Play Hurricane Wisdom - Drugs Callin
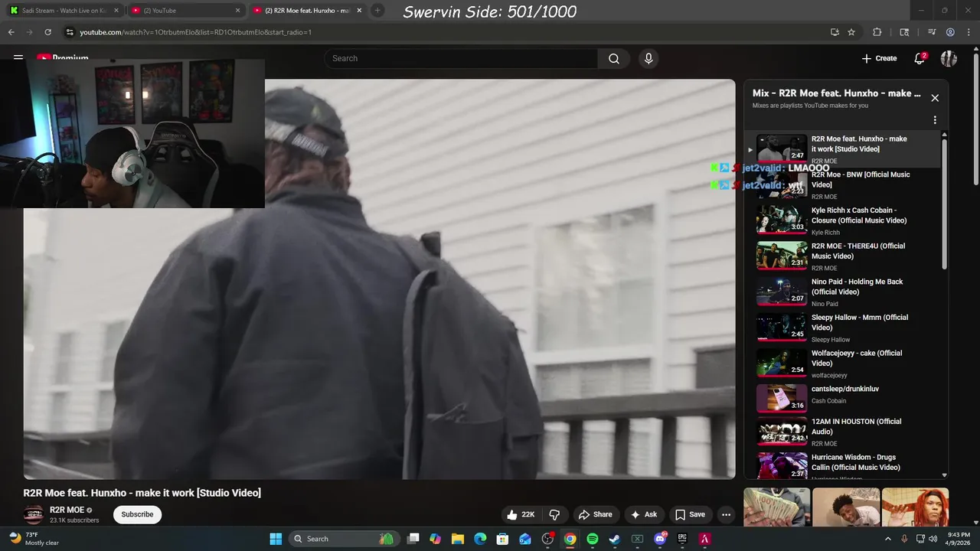The width and height of the screenshot is (980, 551). pos(844,465)
